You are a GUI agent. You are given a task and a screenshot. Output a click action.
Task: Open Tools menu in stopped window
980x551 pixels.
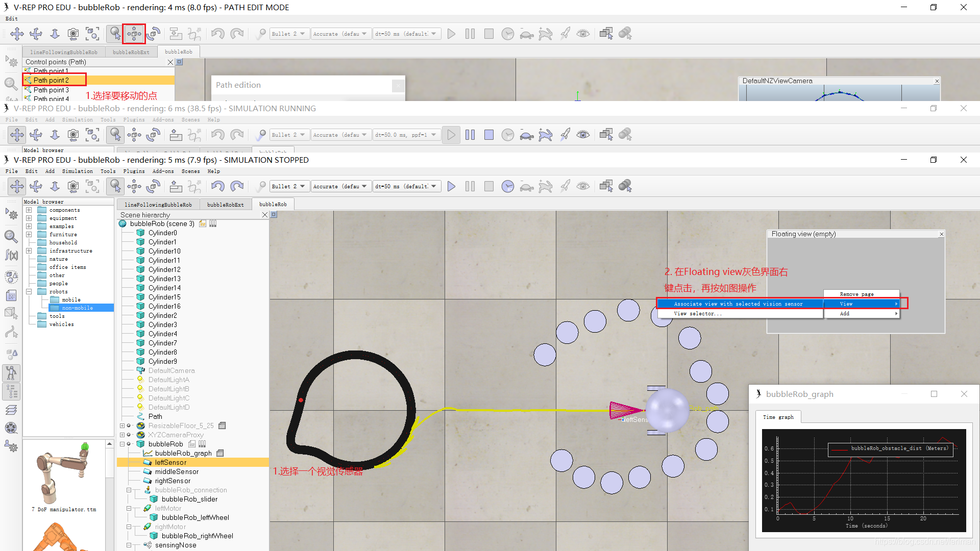pyautogui.click(x=108, y=171)
